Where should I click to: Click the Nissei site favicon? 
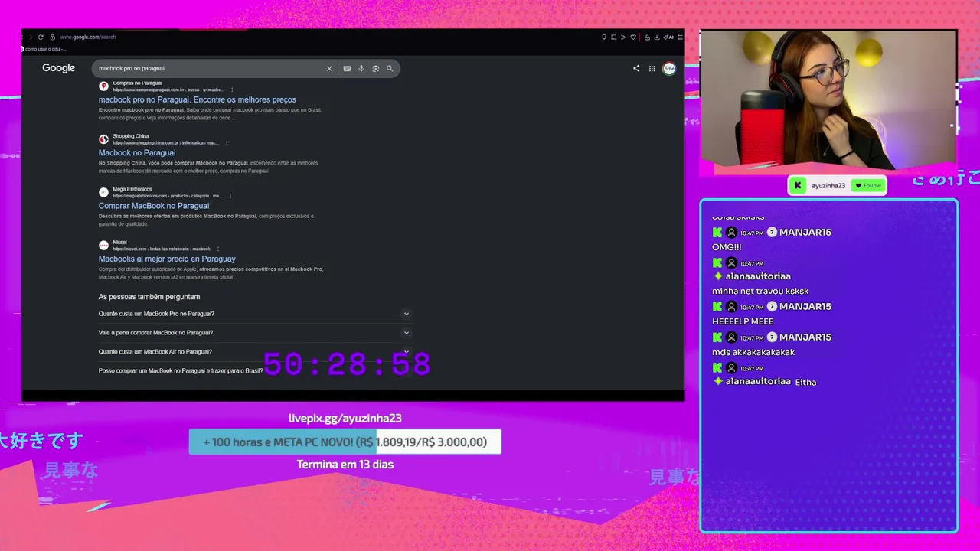[x=103, y=245]
